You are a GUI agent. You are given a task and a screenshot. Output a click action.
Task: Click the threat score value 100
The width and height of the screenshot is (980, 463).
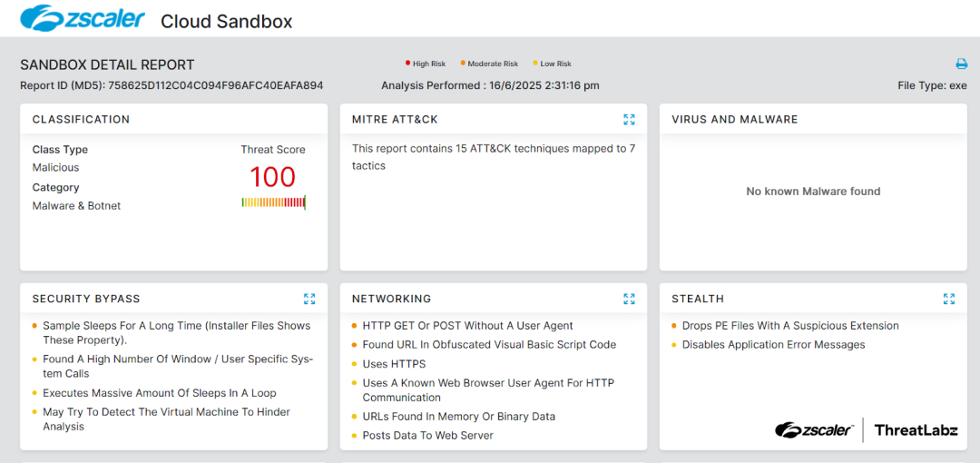tap(272, 177)
